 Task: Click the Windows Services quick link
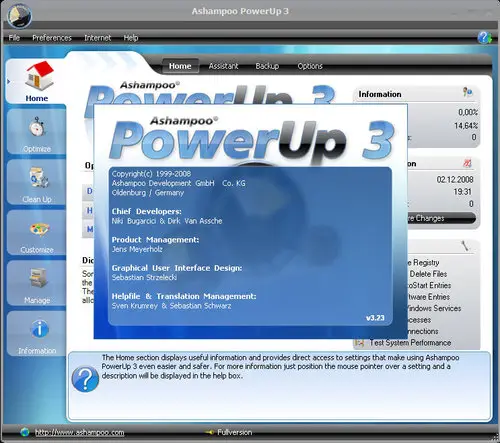tap(434, 308)
